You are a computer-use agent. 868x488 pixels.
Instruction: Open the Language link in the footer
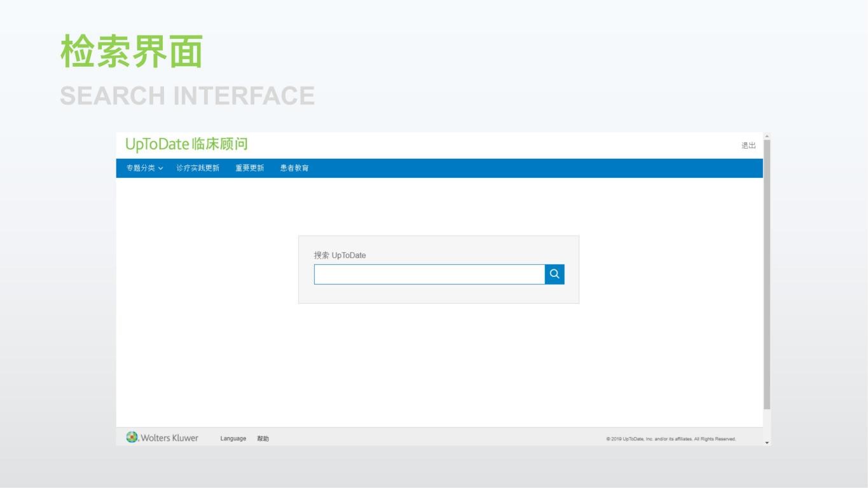coord(233,439)
